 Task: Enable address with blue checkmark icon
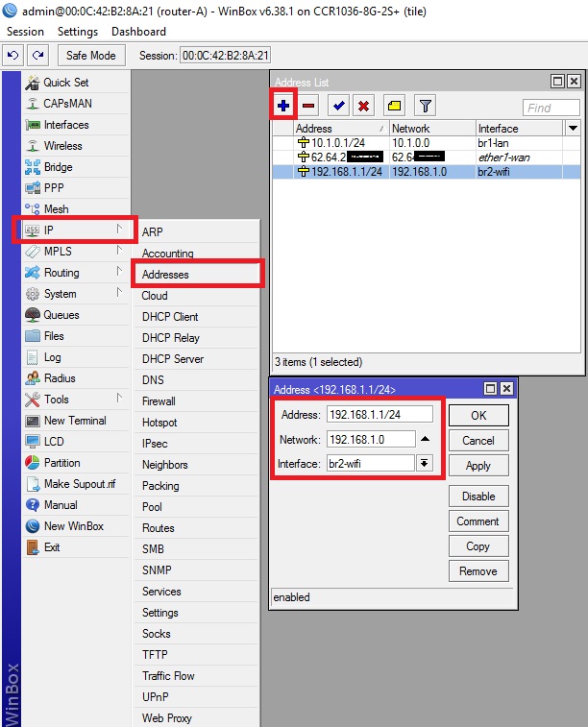pyautogui.click(x=338, y=107)
